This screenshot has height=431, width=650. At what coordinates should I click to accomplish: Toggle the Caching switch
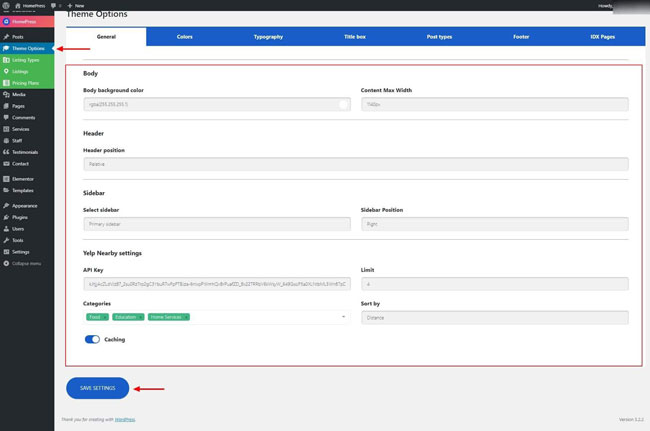(x=92, y=339)
